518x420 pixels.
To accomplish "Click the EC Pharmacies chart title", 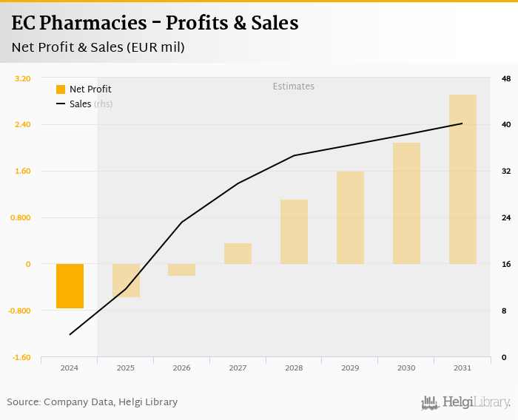I will (155, 23).
